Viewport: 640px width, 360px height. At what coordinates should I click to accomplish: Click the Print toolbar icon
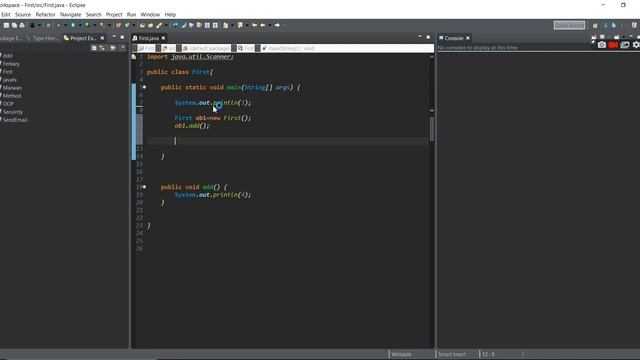[22, 25]
